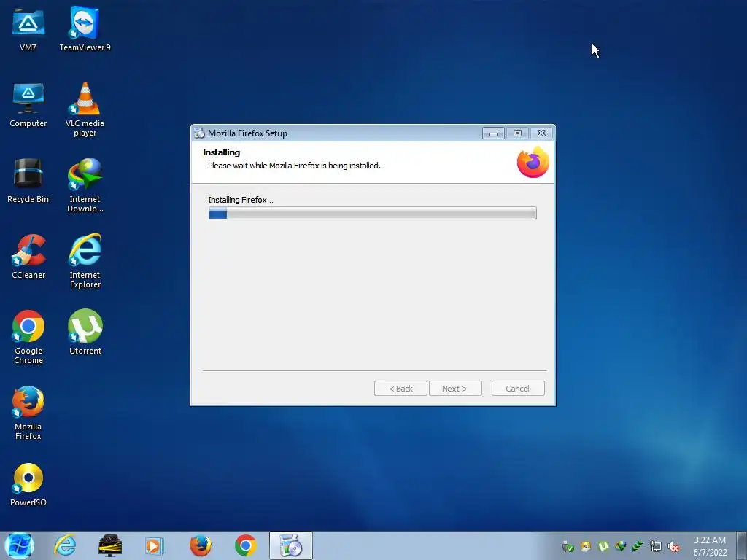Screen dimensions: 747x560
Task: Select the Computer desktop icon
Action: 28,105
